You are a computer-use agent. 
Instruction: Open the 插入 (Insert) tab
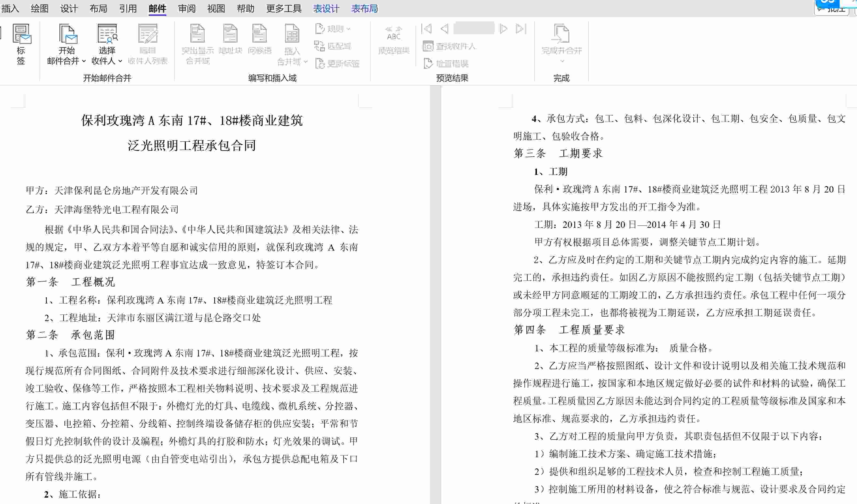click(x=10, y=9)
